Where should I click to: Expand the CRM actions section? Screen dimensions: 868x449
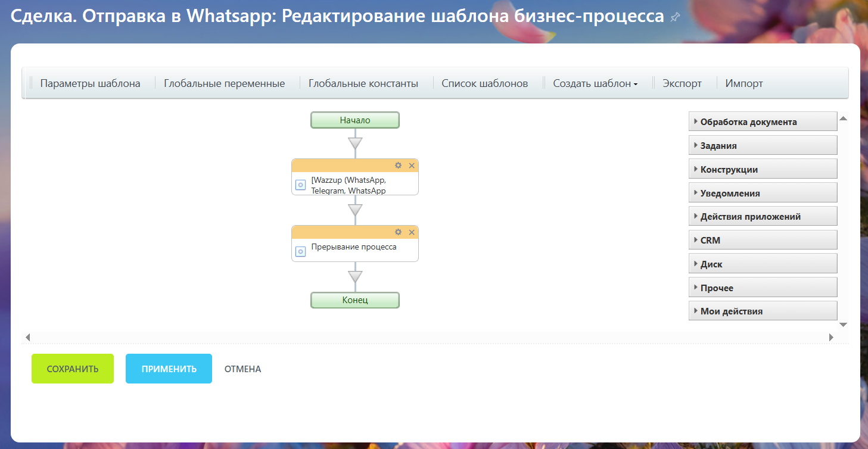point(763,240)
